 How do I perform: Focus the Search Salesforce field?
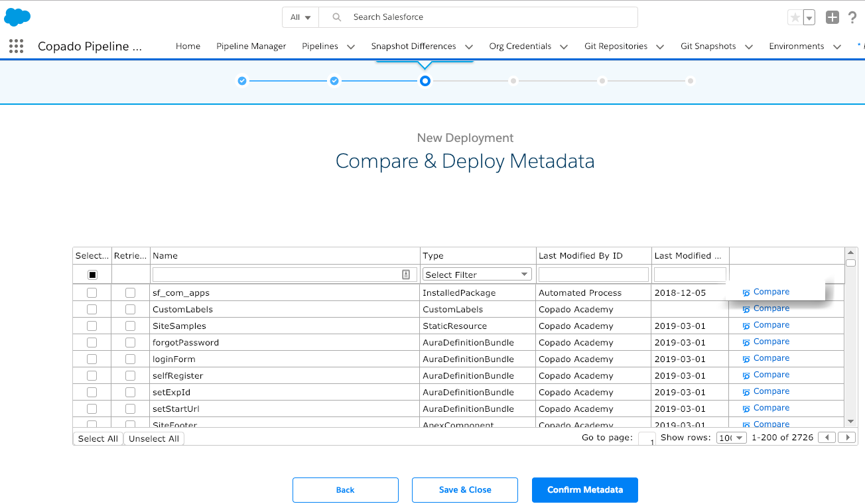tap(478, 17)
